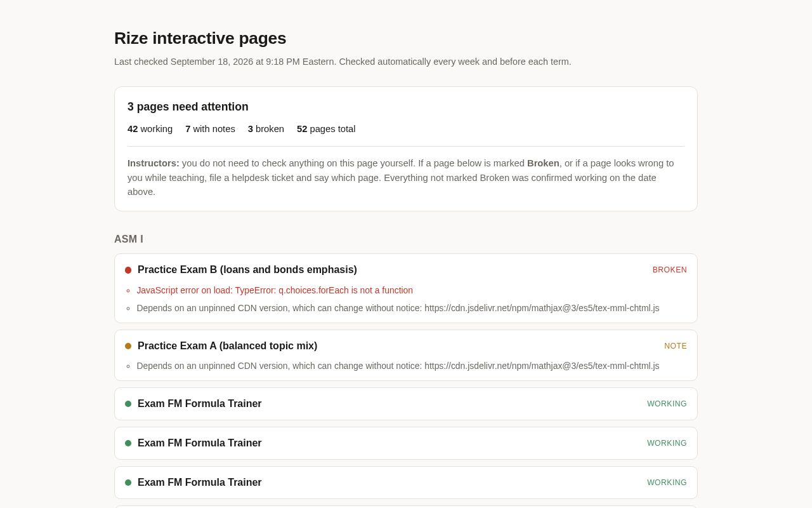Viewport: 812px width, 508px height.
Task: Click the unpinned CDN note under Practice Exam A
Action: tap(398, 366)
